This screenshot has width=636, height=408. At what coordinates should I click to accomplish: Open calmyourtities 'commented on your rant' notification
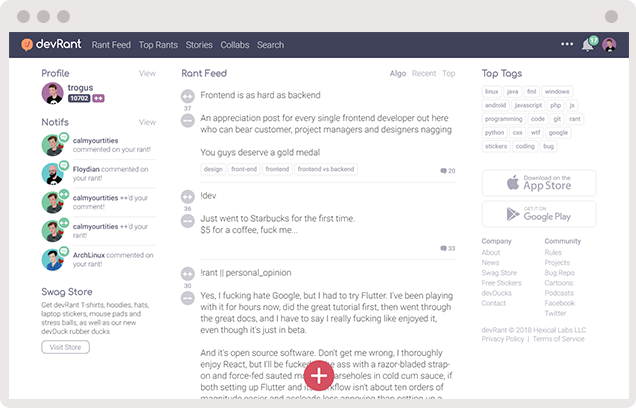coord(98,145)
